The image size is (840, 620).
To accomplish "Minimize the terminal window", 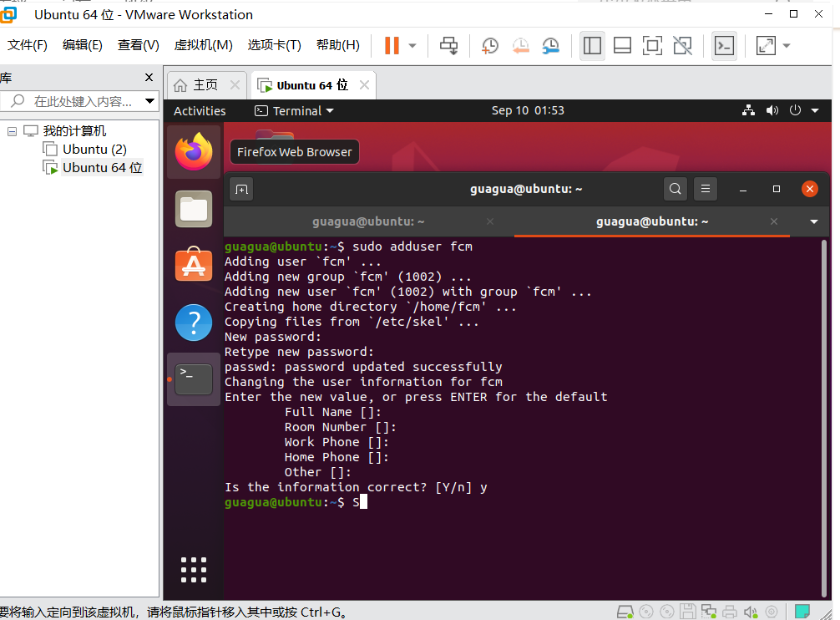I will (743, 189).
